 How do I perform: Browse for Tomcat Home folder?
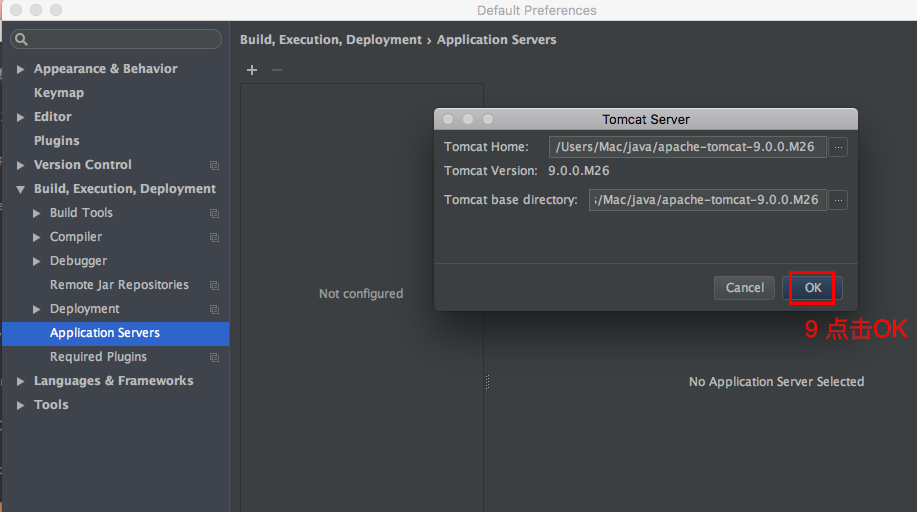[838, 147]
